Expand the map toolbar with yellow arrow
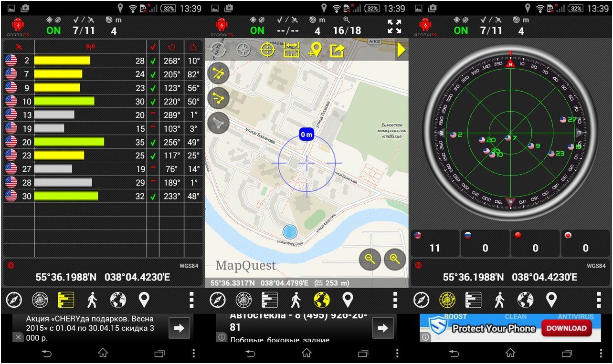613x364 pixels. 402,50
